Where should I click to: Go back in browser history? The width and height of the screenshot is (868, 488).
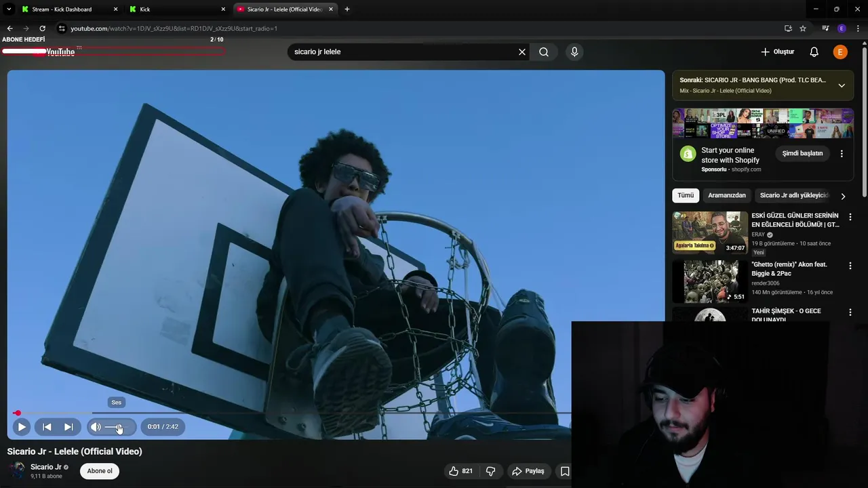click(x=9, y=28)
